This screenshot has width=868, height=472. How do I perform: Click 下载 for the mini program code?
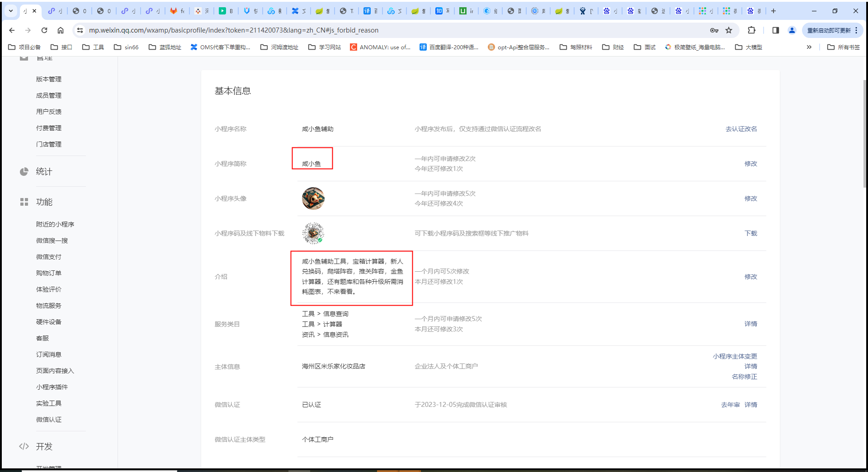751,233
